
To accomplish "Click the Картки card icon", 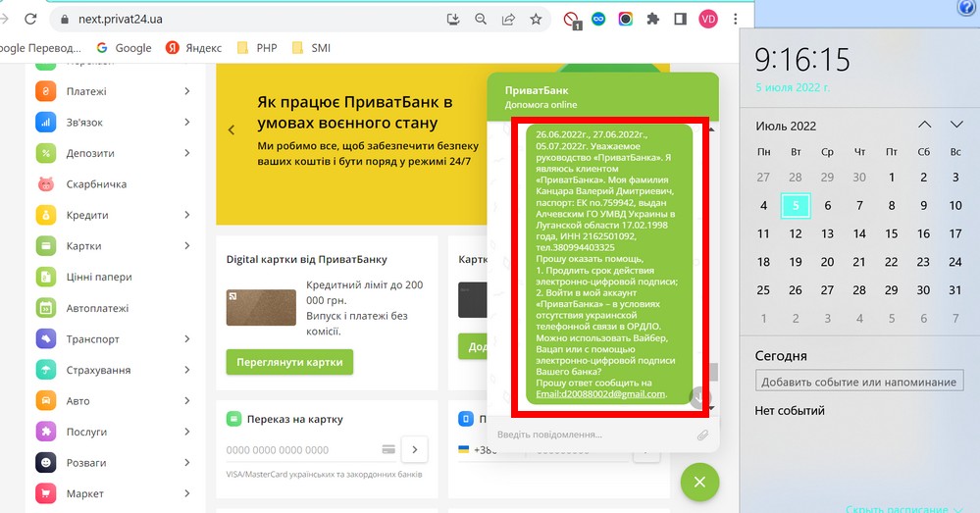I will [x=46, y=246].
